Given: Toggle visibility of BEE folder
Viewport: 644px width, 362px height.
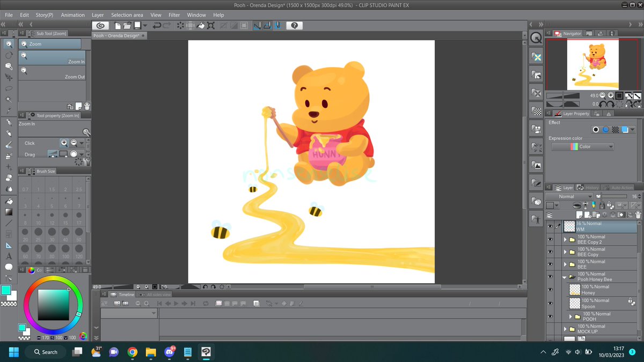Looking at the screenshot, I should (550, 264).
